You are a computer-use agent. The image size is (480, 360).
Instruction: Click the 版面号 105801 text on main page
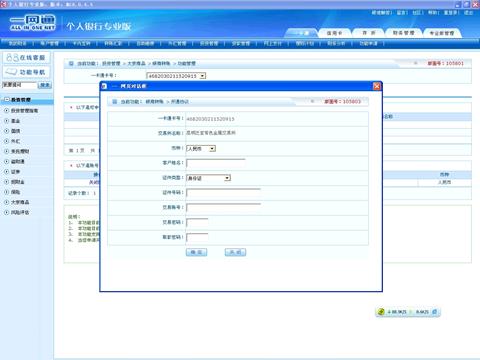pos(446,63)
